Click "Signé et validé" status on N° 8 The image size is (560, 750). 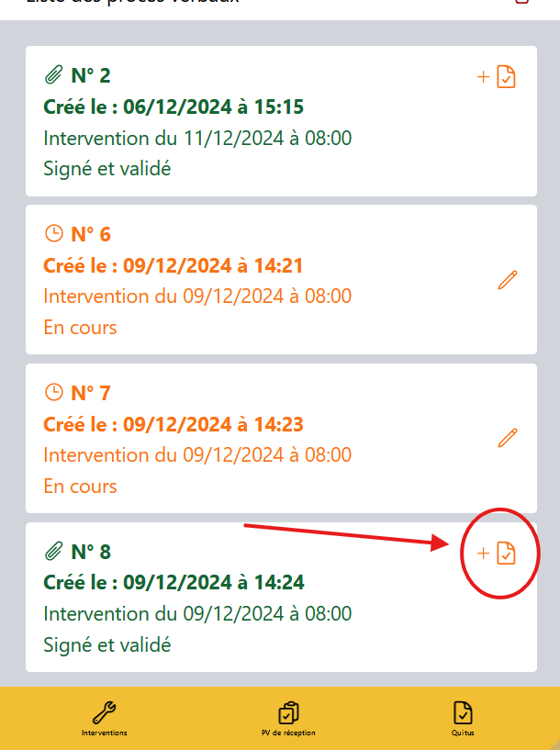pos(106,644)
